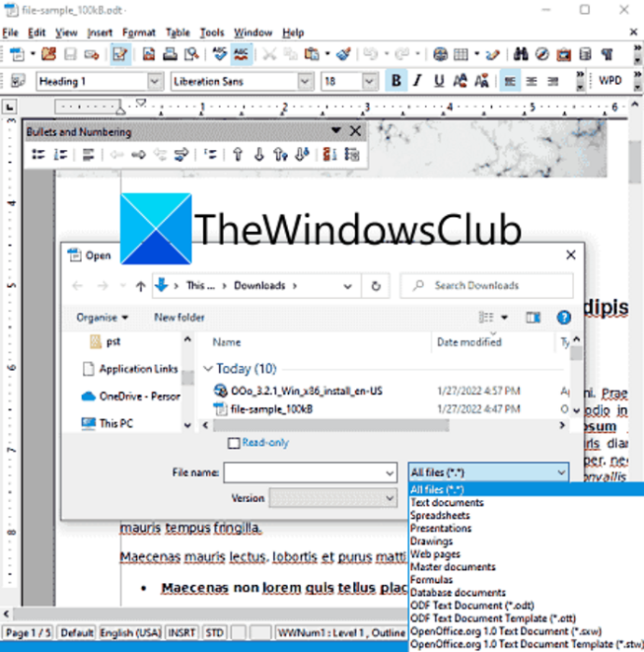Enable the Read-only checkbox
The width and height of the screenshot is (644, 652).
click(234, 443)
